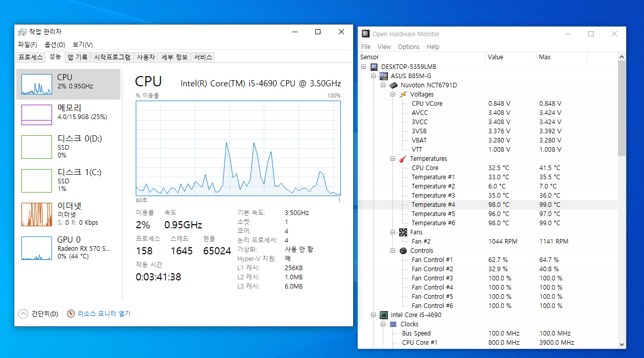Screen dimensions: 644x358
Task: Collapse the DESKTOP-5359LMB tree node
Action: (364, 67)
